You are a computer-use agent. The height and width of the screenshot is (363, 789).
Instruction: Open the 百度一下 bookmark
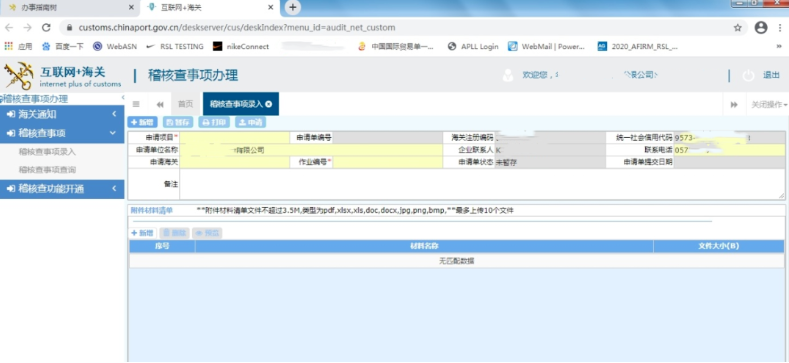tap(63, 46)
